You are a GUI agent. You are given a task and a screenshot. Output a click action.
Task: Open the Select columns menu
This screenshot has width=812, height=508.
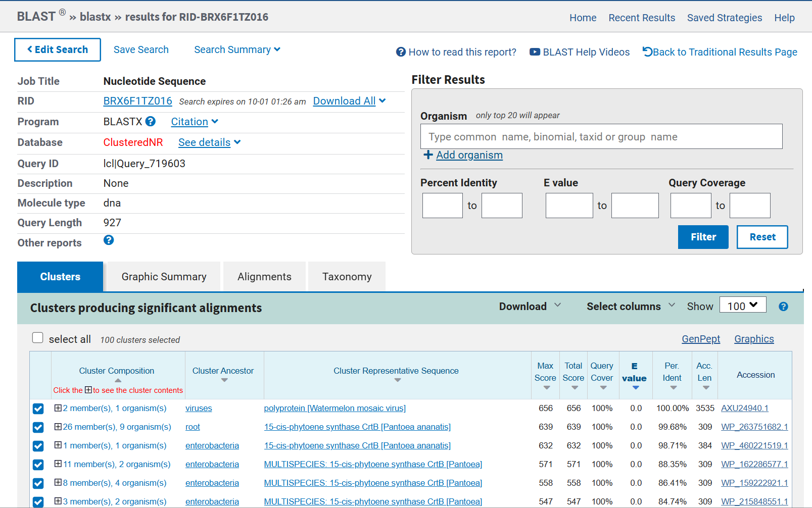tap(630, 306)
